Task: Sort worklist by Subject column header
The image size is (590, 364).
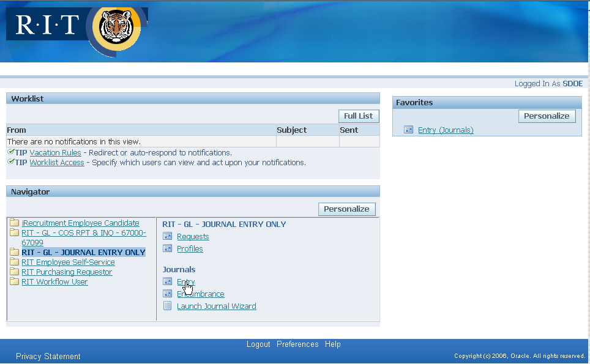Action: tap(292, 130)
